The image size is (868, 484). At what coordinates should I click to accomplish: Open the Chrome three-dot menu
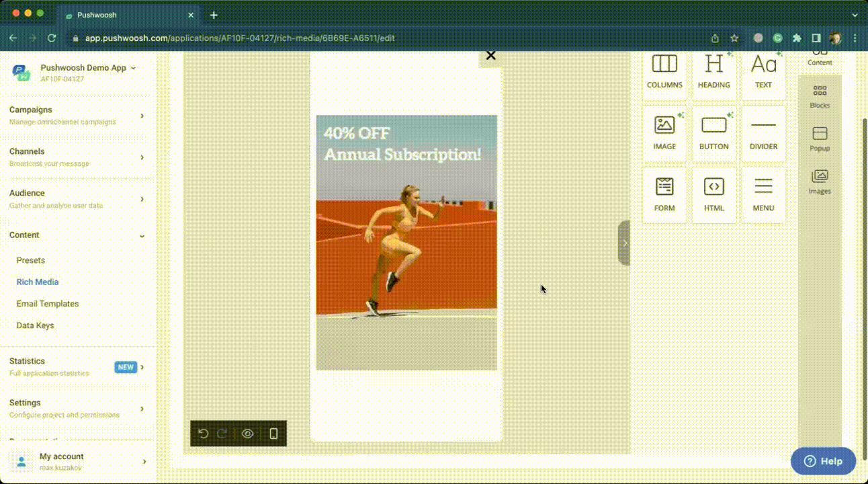point(855,38)
